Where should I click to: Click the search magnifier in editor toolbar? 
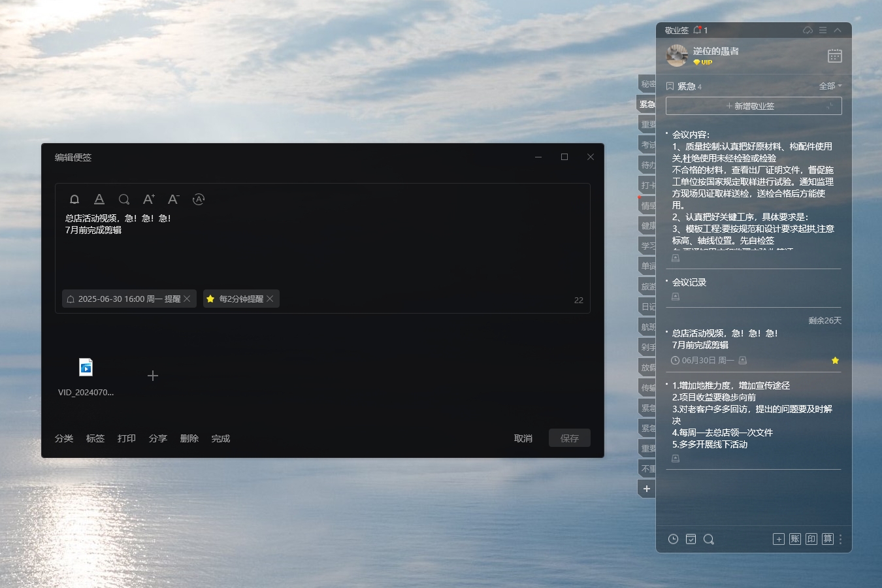click(124, 199)
